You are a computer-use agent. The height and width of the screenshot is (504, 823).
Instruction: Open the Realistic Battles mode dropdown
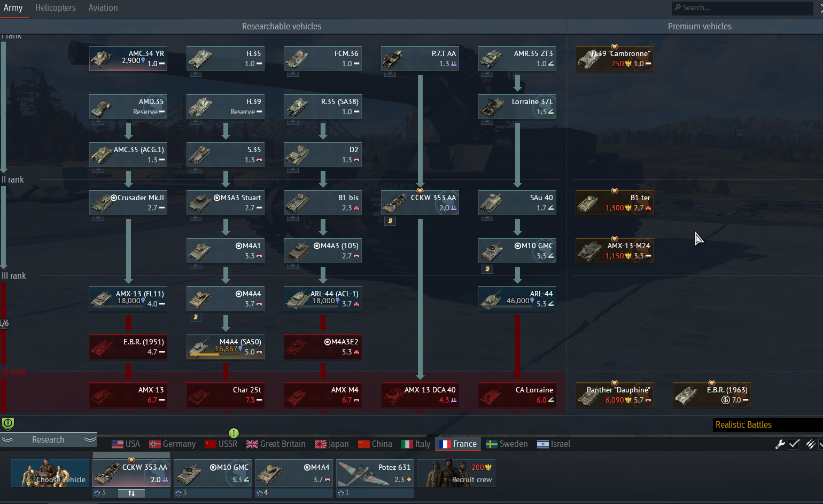coord(768,425)
